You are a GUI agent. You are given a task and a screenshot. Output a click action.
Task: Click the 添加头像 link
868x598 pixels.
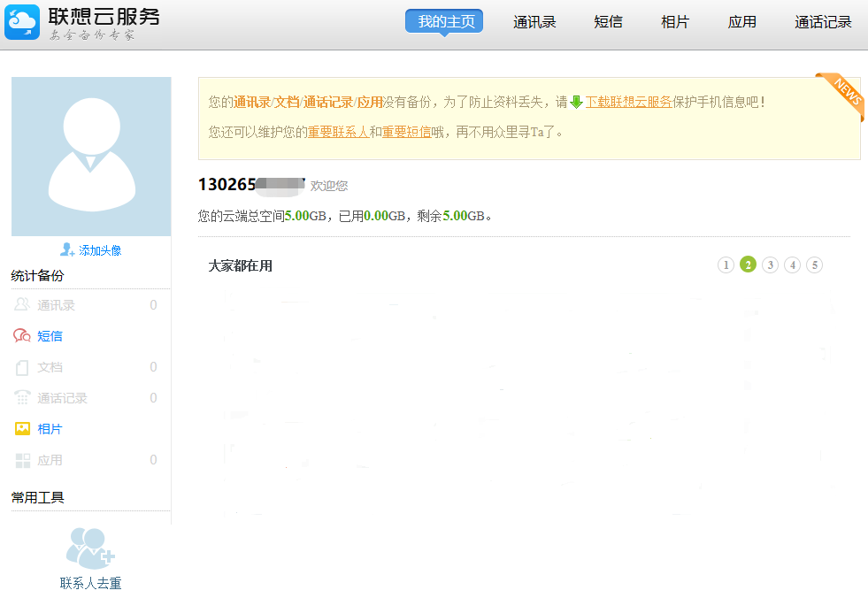point(100,250)
